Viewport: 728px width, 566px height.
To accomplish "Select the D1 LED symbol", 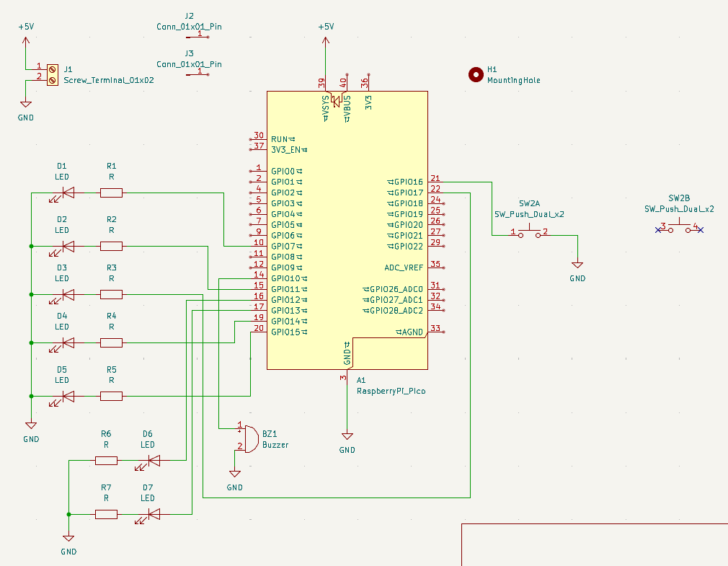I will 68,193.
